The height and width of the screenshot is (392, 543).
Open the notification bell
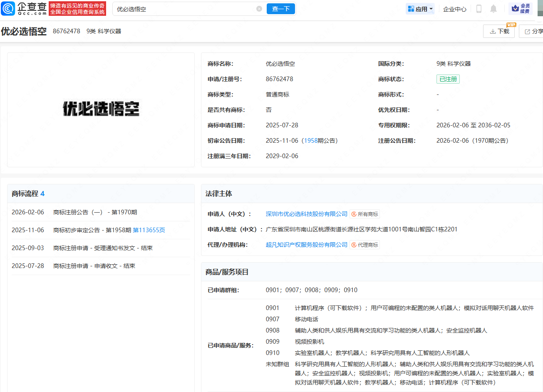coord(493,9)
